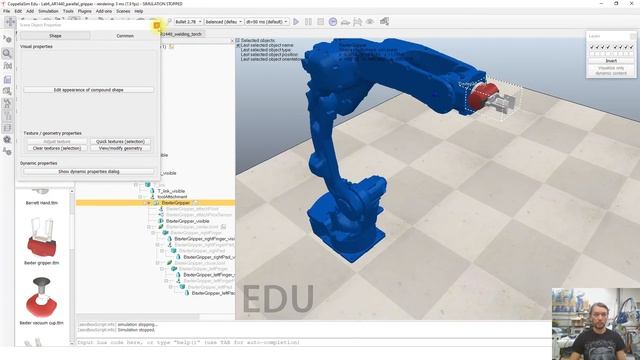The image size is (640, 360).
Task: Toggle the third layer checkbox in Layers panel
Action: click(603, 47)
